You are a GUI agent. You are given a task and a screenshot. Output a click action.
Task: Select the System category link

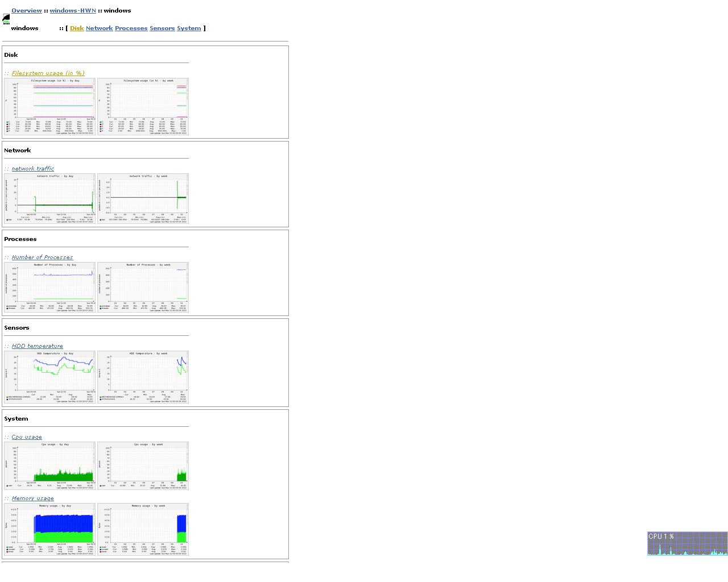point(189,28)
